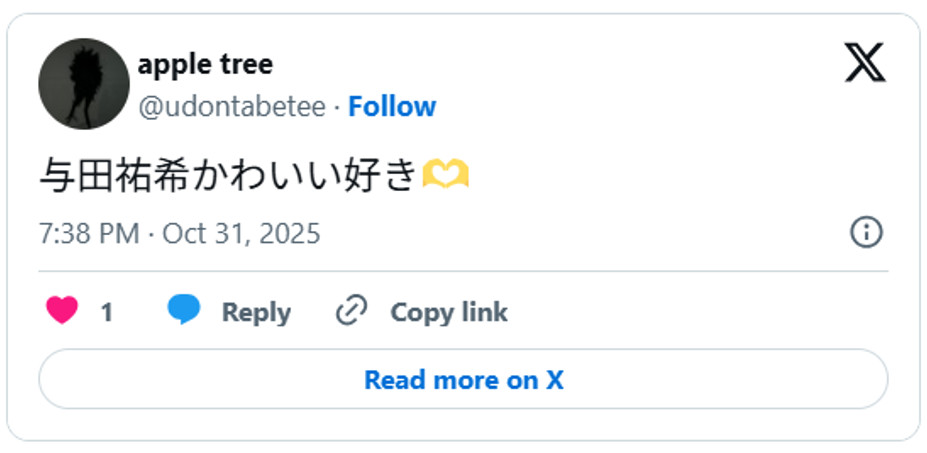Image resolution: width=927 pixels, height=453 pixels.
Task: Click the chain link copy icon
Action: tap(351, 311)
